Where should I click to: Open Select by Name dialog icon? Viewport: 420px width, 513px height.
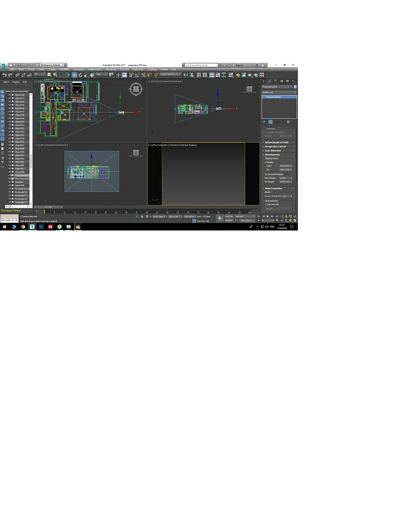(55, 75)
